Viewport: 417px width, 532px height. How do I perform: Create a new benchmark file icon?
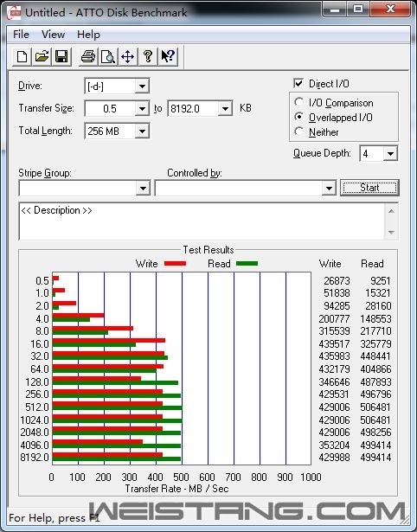click(22, 56)
